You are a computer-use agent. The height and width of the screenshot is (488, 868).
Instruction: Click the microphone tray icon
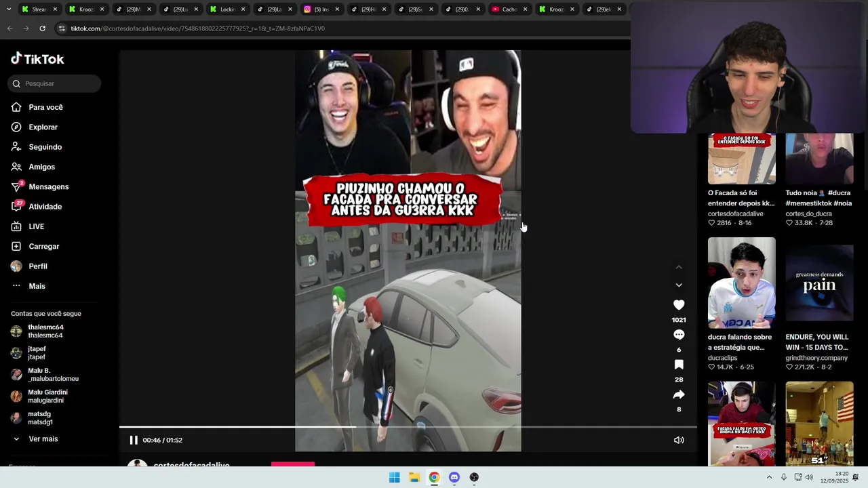(784, 477)
